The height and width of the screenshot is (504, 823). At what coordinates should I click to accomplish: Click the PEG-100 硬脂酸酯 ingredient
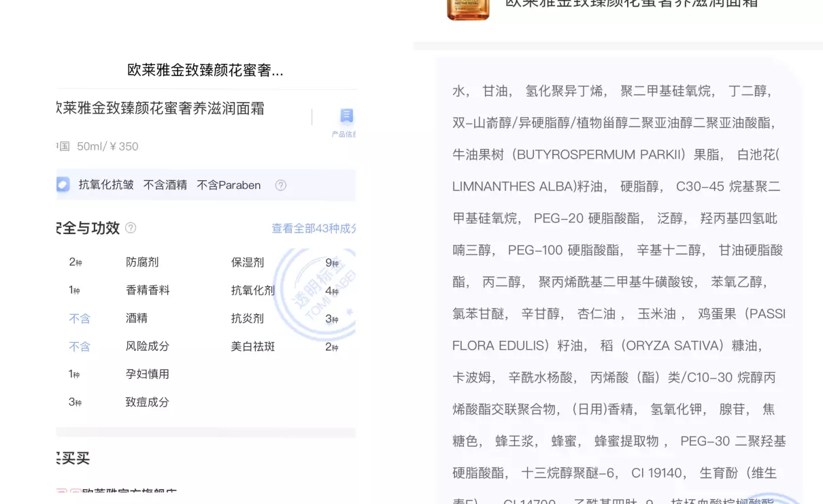[x=565, y=250]
